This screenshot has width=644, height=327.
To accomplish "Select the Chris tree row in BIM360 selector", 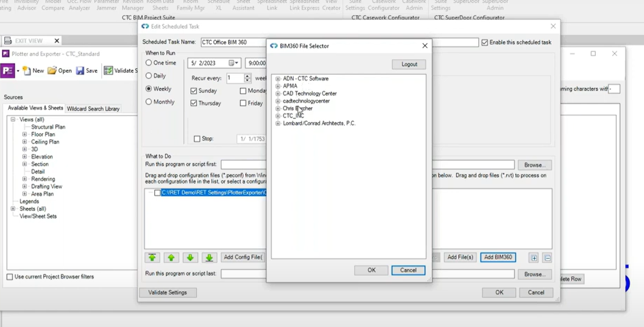I will [298, 108].
